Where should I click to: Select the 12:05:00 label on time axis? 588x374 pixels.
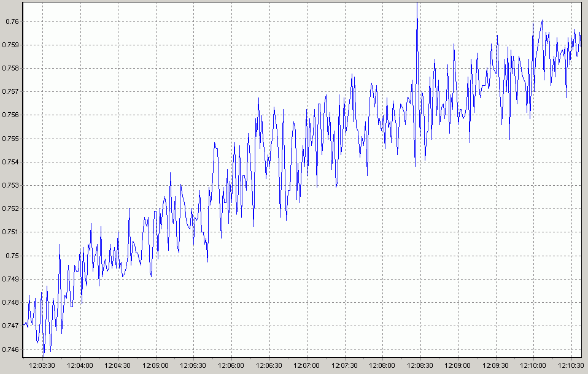coord(156,365)
